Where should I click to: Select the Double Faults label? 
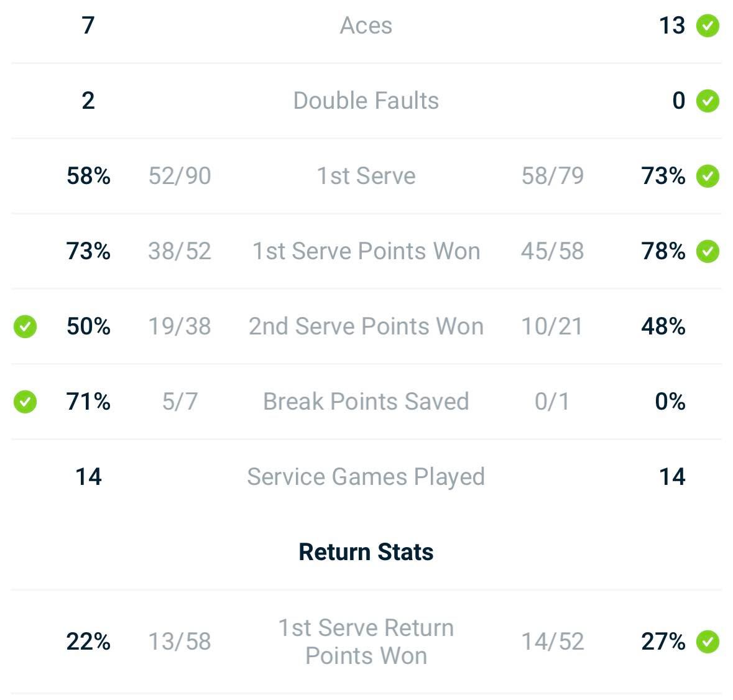point(366,101)
